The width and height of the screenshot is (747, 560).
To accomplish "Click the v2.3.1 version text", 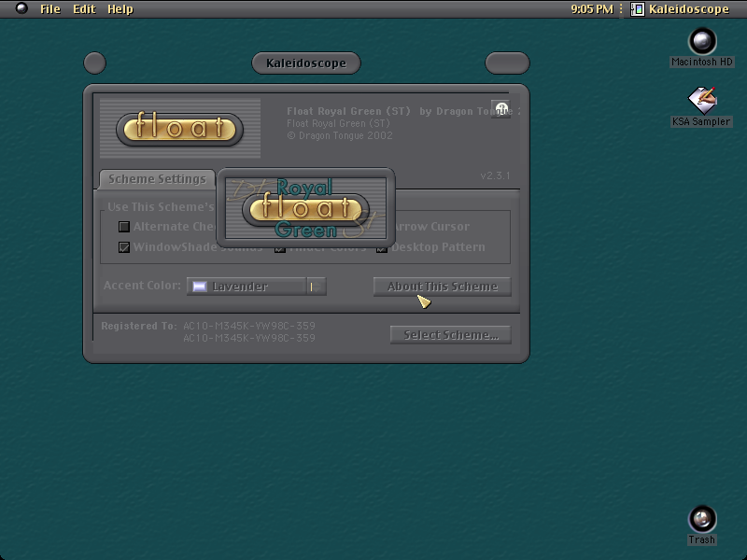I will (x=495, y=175).
